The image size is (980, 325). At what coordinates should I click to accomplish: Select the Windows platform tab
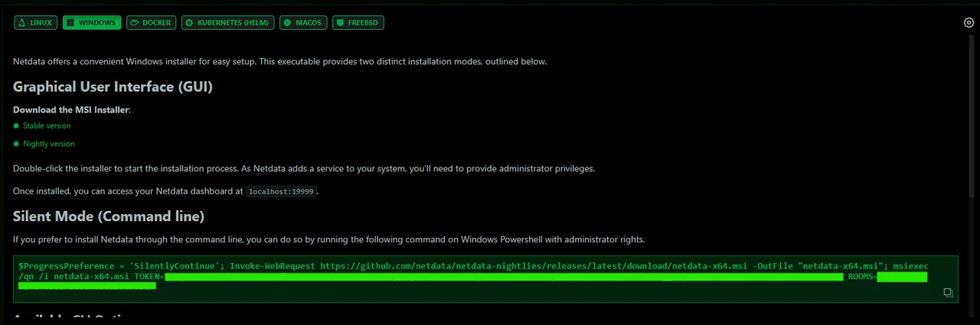pyautogui.click(x=92, y=23)
